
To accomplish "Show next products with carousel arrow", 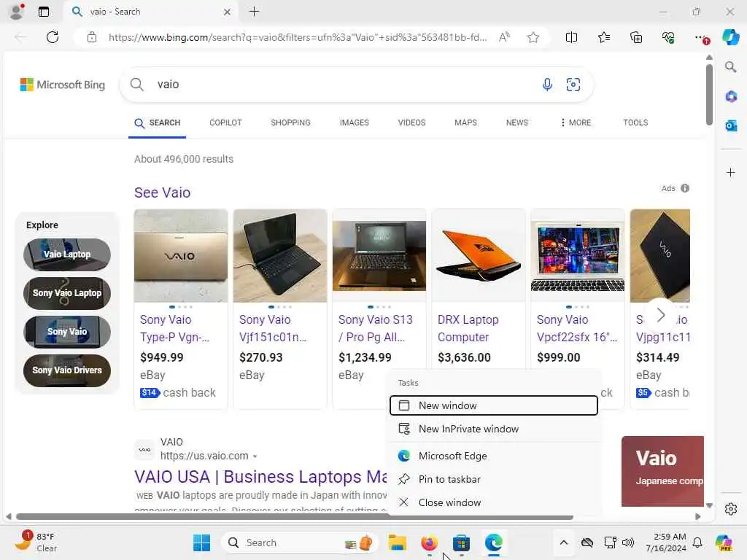I will pyautogui.click(x=661, y=315).
